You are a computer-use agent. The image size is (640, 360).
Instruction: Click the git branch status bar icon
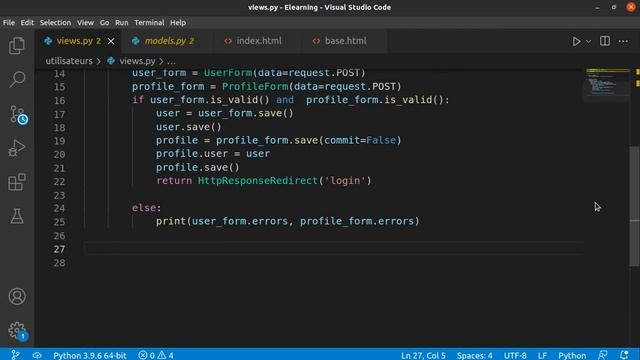[15, 355]
